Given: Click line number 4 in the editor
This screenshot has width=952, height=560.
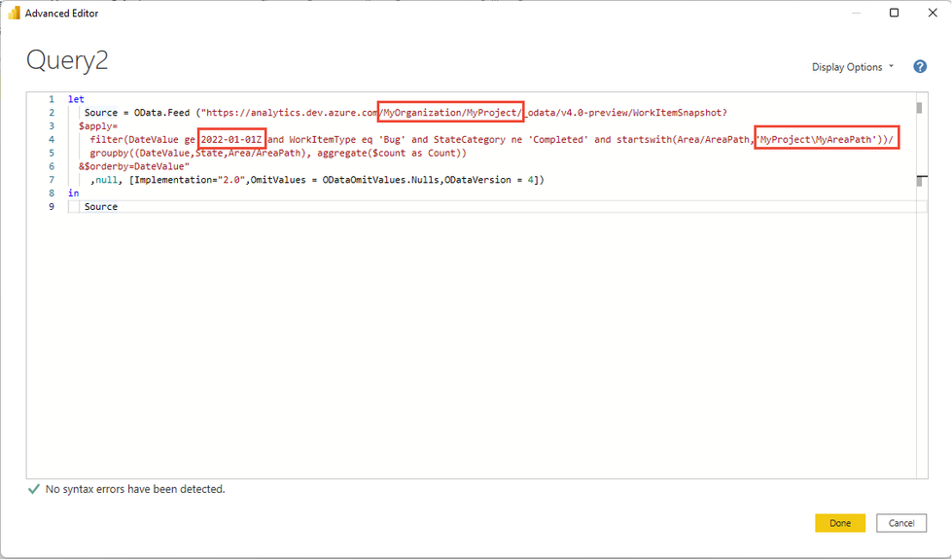Looking at the screenshot, I should [51, 138].
